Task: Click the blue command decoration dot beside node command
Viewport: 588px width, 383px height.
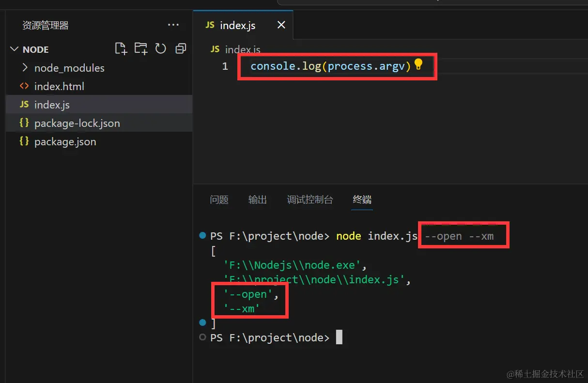Action: (202, 235)
